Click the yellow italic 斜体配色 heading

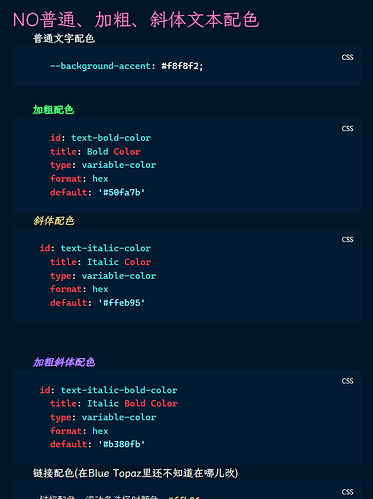(x=54, y=221)
